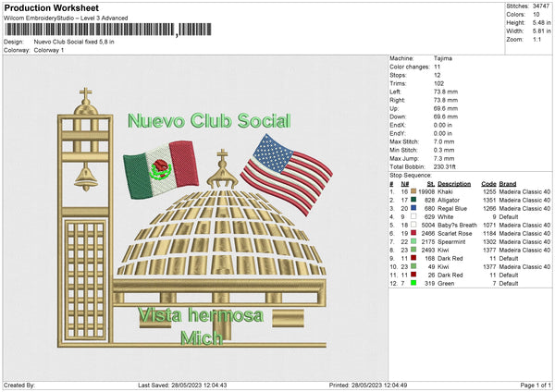Click the Khaki color swatch in stop 1

click(x=413, y=191)
